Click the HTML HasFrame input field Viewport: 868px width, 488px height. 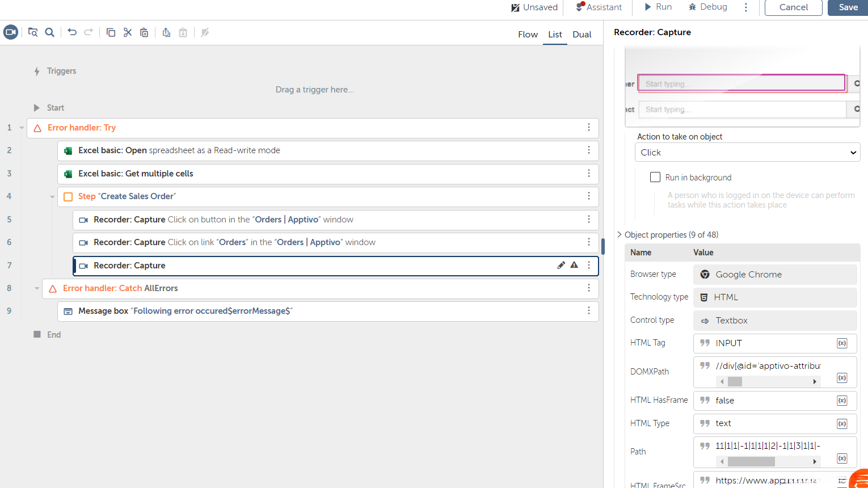pyautogui.click(x=775, y=401)
